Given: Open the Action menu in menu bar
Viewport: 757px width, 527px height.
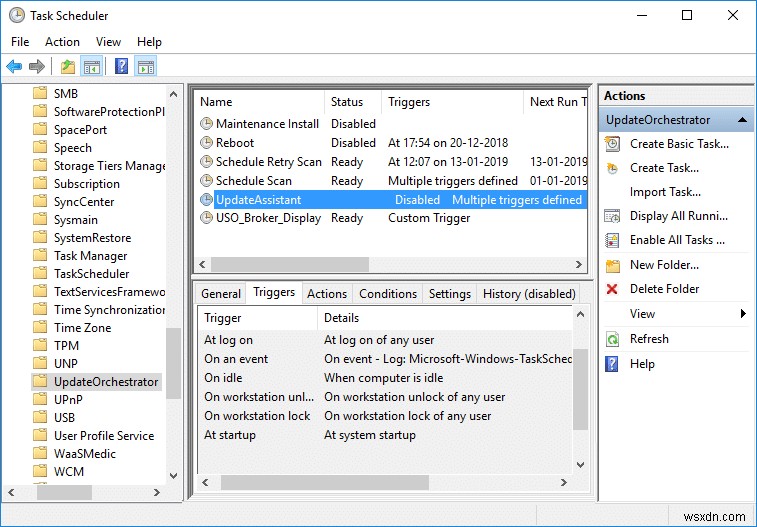Looking at the screenshot, I should (x=62, y=42).
